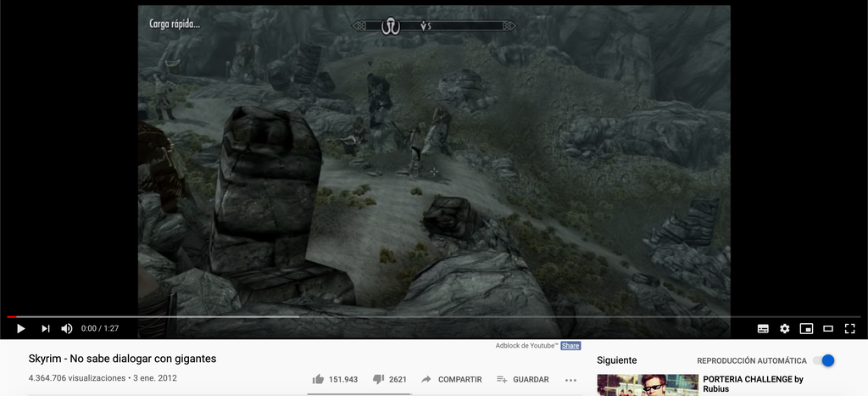Screen dimensions: 868x396
Task: Play the Skyrim video
Action: point(21,328)
